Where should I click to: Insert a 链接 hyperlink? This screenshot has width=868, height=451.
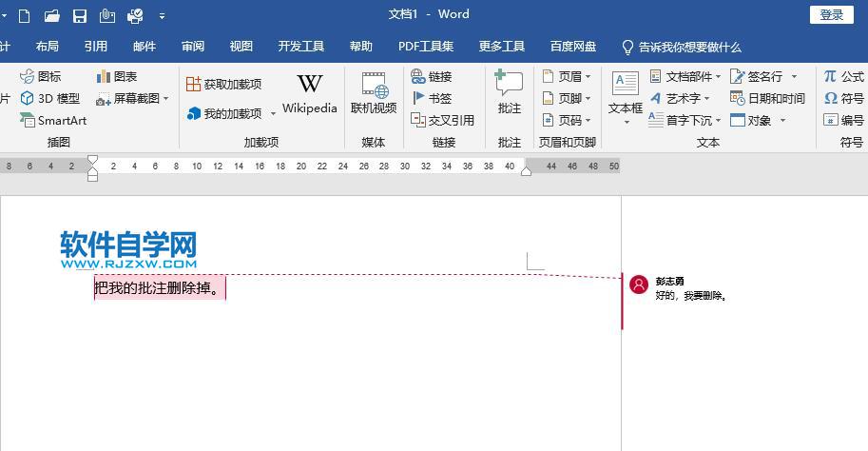point(432,76)
